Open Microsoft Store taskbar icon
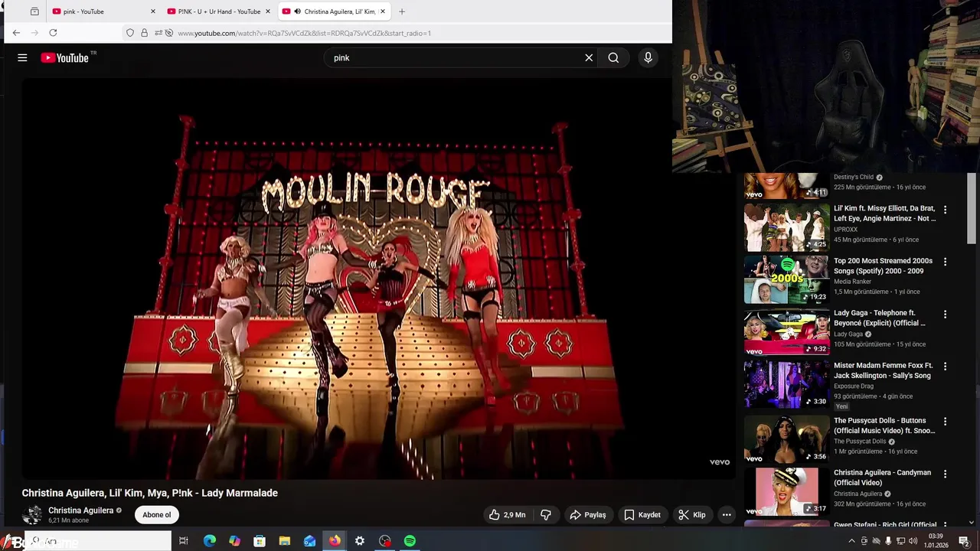 pos(260,541)
